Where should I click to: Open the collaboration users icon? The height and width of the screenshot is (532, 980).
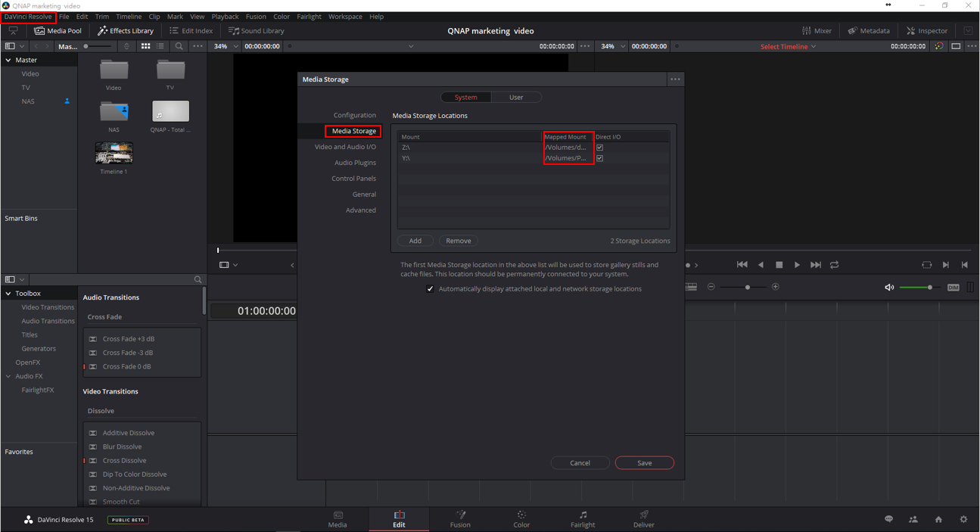click(x=913, y=520)
